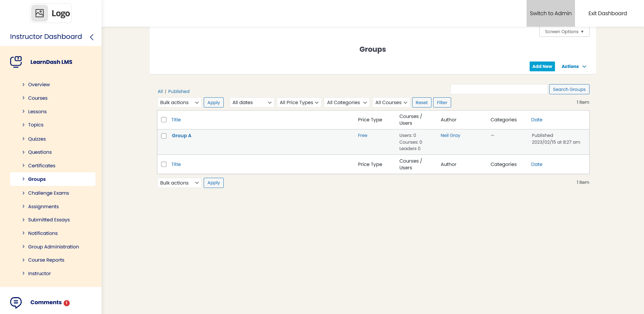This screenshot has width=644, height=314.
Task: Open the All Price Types dropdown
Action: click(299, 102)
